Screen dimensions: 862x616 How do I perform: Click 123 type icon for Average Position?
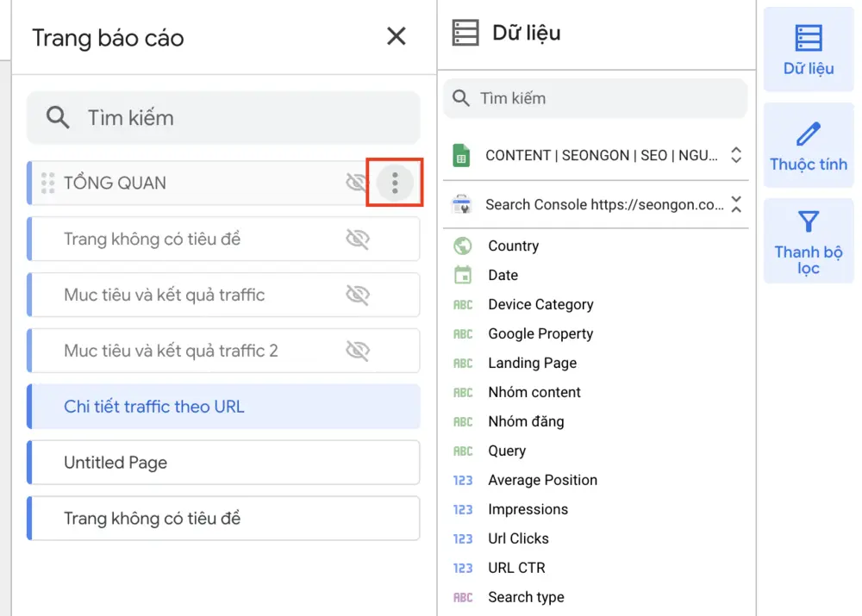click(463, 480)
